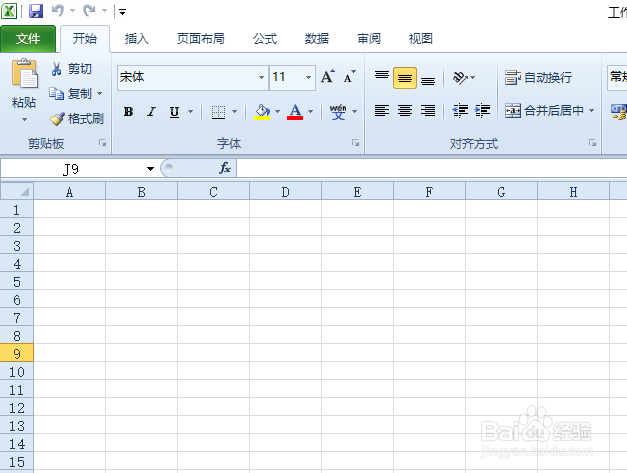
Task: Click cell B3 in the worksheet
Action: point(141,245)
